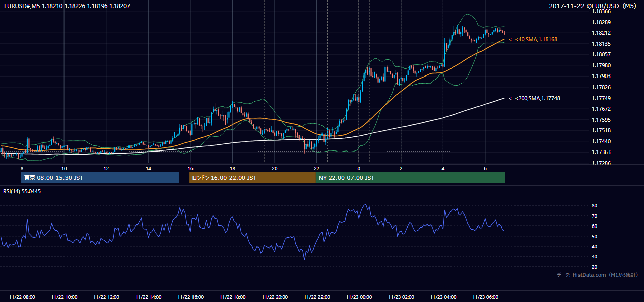644x302 pixels.
Task: Click price axis value 1.17672
Action: pyautogui.click(x=601, y=109)
